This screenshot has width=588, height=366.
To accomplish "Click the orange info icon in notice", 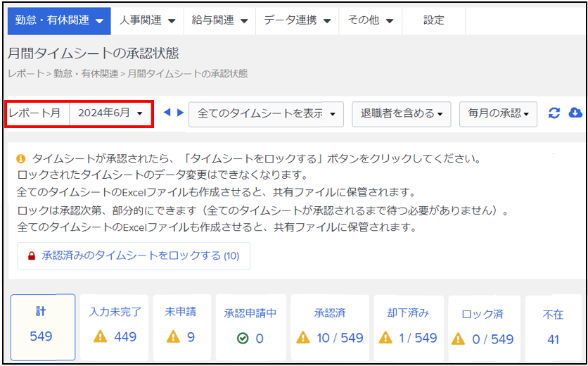I will (x=21, y=159).
